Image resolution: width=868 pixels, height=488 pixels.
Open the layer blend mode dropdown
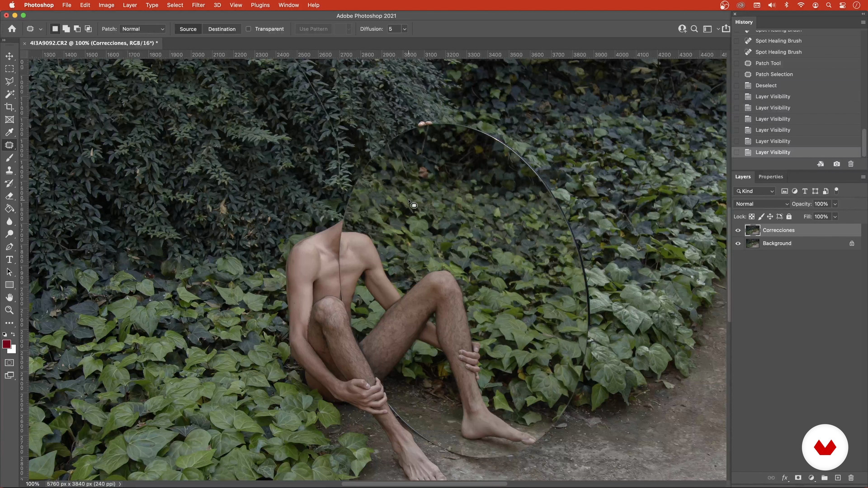click(x=762, y=204)
